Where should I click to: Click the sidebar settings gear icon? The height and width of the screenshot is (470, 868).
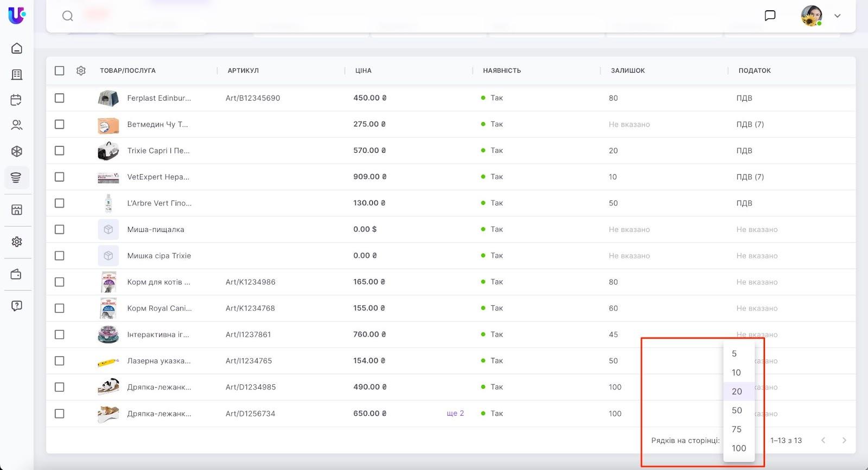17,242
